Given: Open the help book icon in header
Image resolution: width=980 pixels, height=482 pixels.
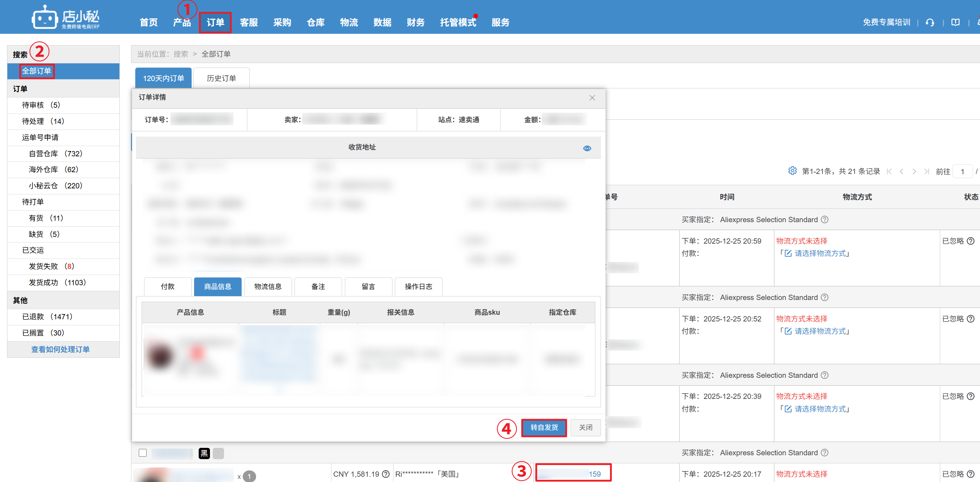Looking at the screenshot, I should (955, 23).
